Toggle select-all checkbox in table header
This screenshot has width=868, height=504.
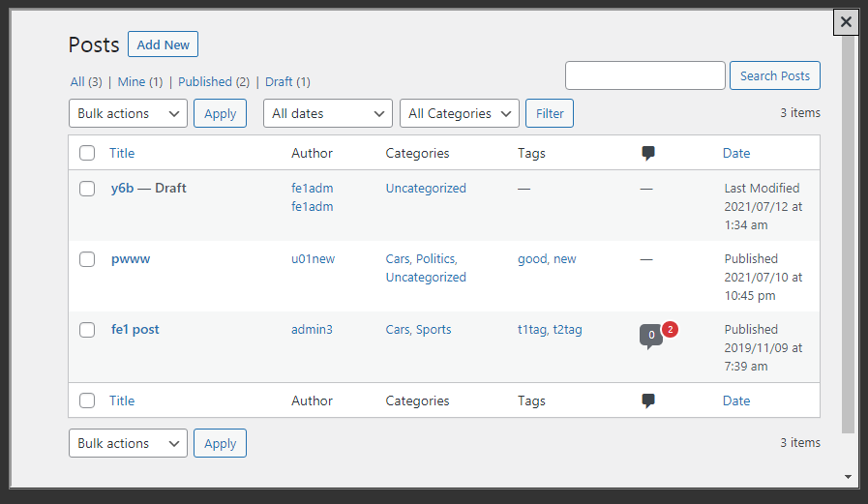pos(87,153)
